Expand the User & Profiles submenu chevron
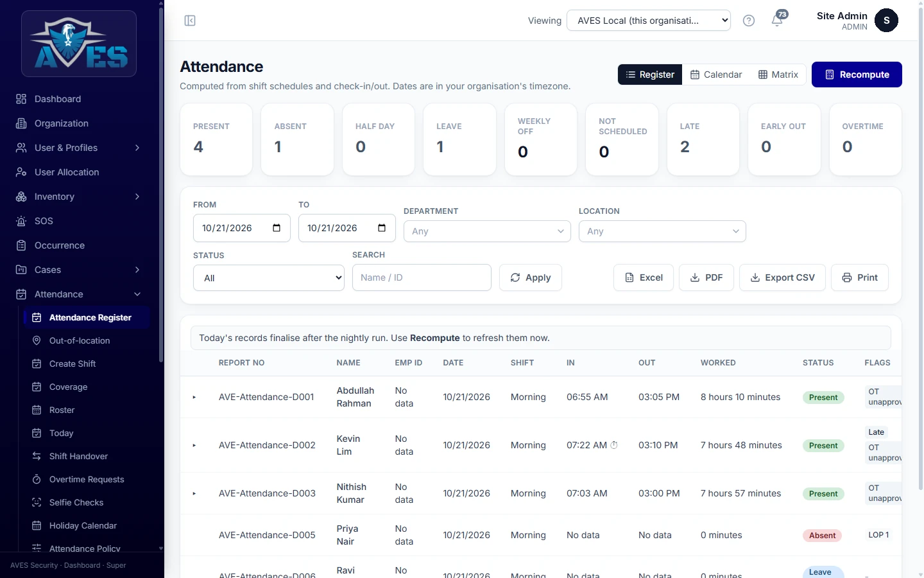The image size is (924, 578). click(137, 148)
